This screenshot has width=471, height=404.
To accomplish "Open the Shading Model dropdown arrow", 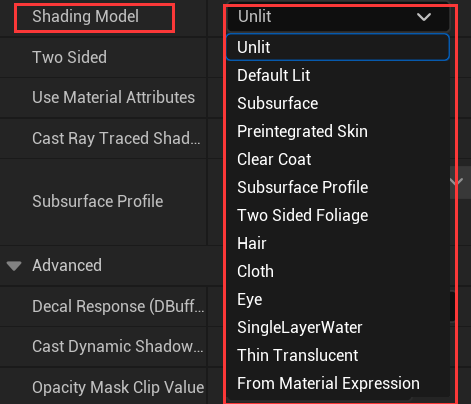I will click(x=424, y=17).
